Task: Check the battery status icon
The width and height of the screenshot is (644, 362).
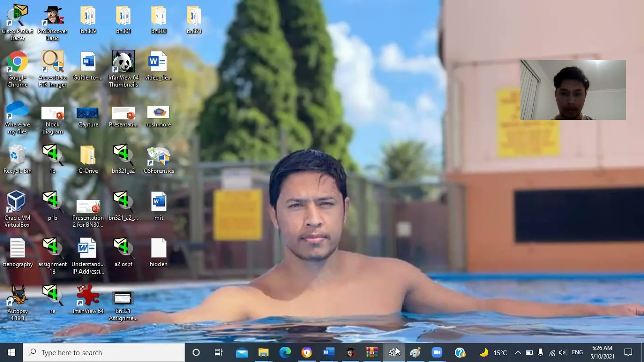Action: 529,352
